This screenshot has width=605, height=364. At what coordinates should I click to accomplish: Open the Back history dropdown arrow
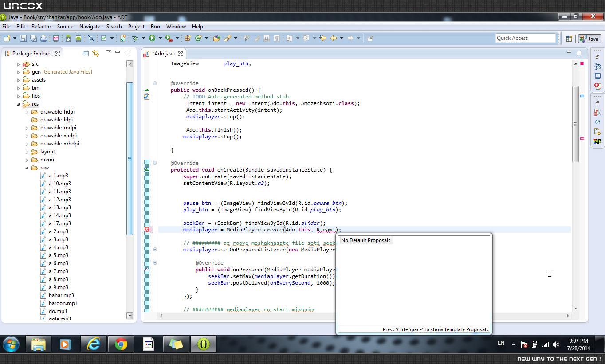[x=342, y=38]
